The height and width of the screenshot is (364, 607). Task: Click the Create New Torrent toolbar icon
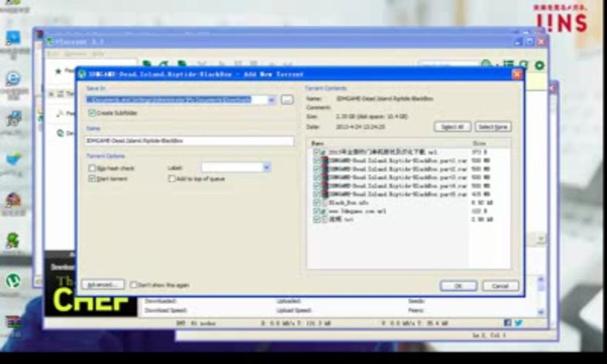[x=182, y=64]
